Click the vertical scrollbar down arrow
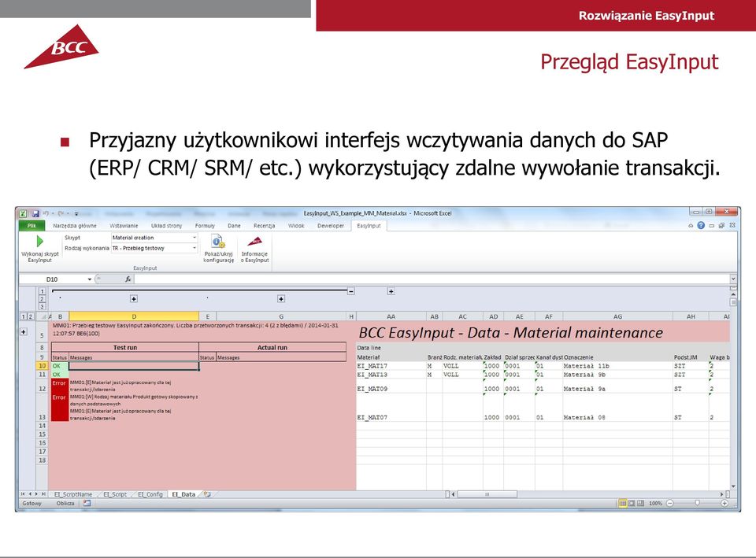 pyautogui.click(x=733, y=486)
